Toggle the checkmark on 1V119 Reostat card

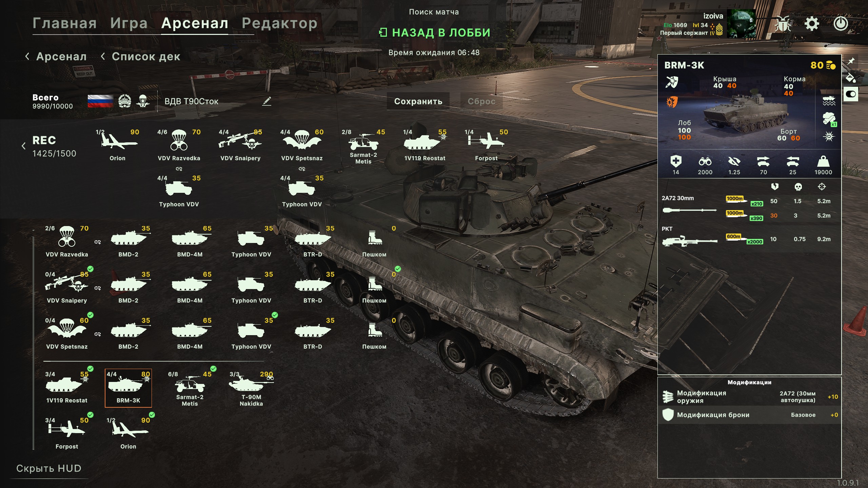pos(90,369)
